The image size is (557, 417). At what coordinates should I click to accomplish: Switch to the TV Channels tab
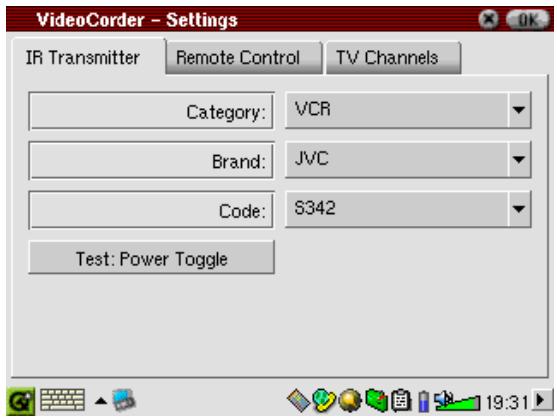(394, 58)
